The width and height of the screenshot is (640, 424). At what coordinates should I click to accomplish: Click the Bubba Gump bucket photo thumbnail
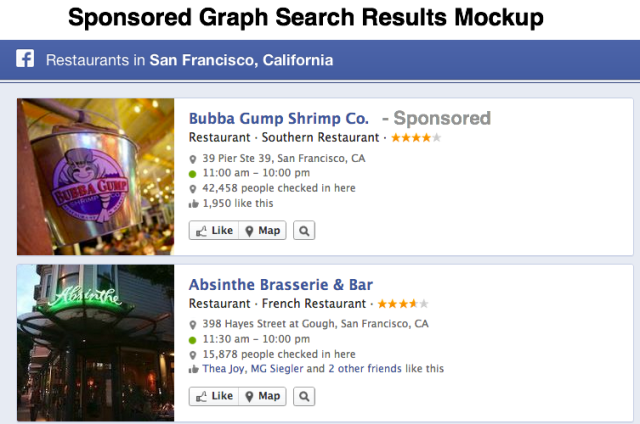[96, 176]
